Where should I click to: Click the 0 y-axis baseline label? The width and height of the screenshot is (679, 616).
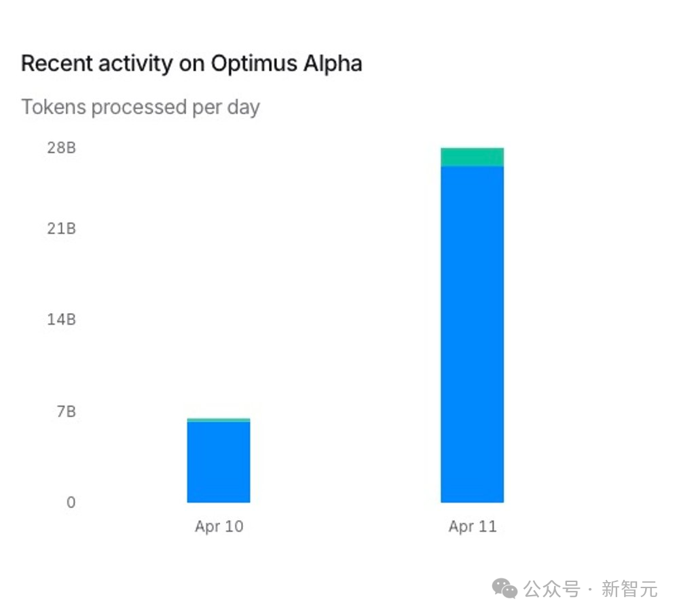click(71, 503)
